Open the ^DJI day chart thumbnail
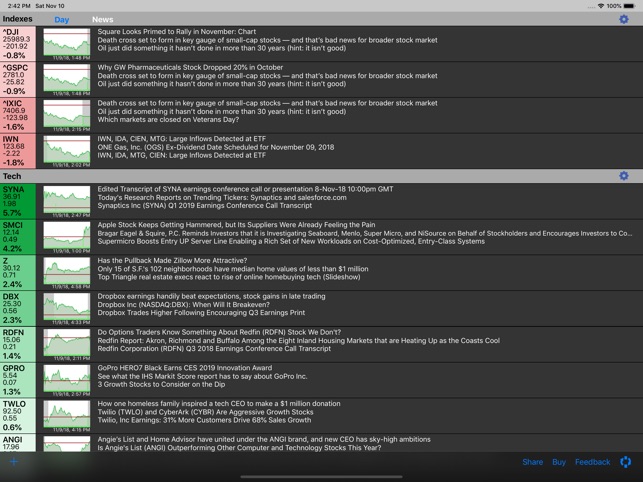643x482 pixels. (67, 44)
